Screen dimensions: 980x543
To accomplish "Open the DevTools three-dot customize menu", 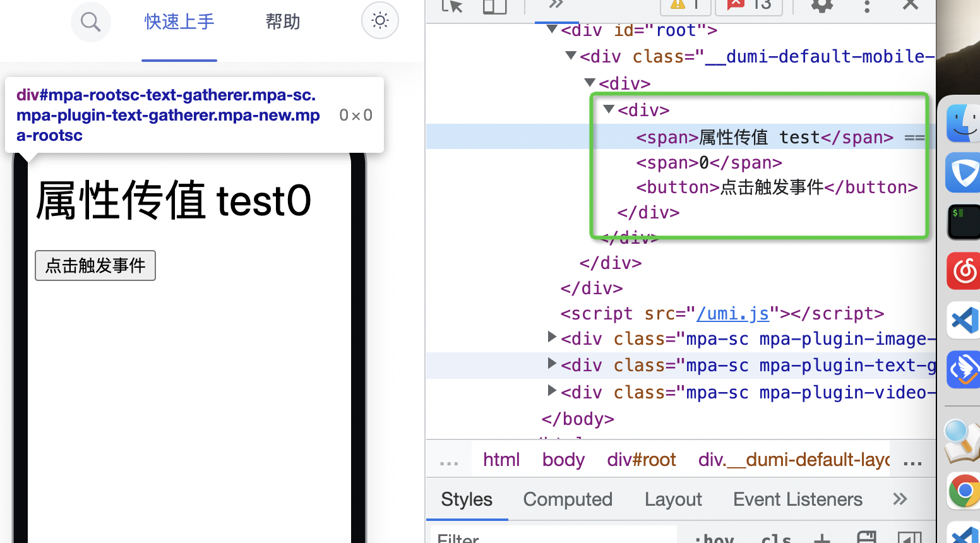I will pyautogui.click(x=867, y=6).
